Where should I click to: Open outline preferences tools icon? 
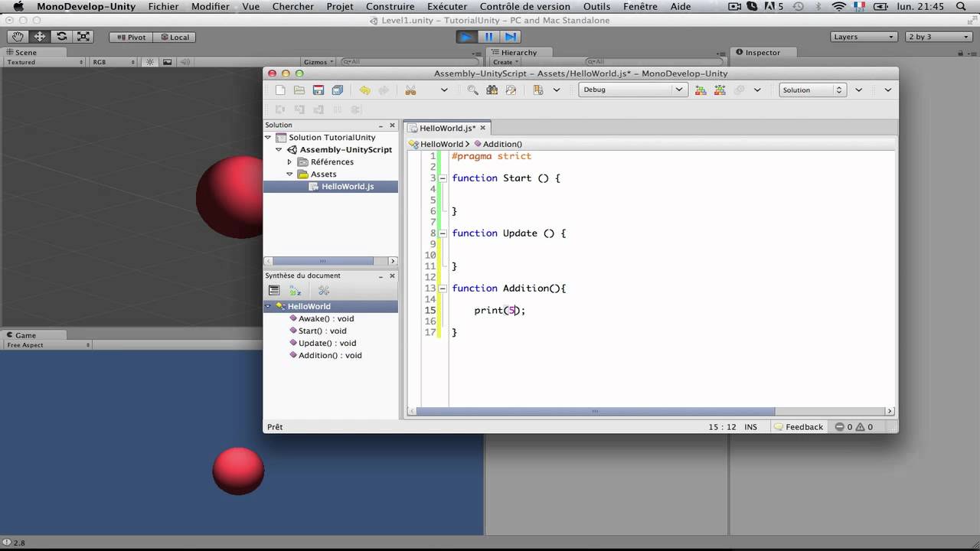pyautogui.click(x=324, y=291)
